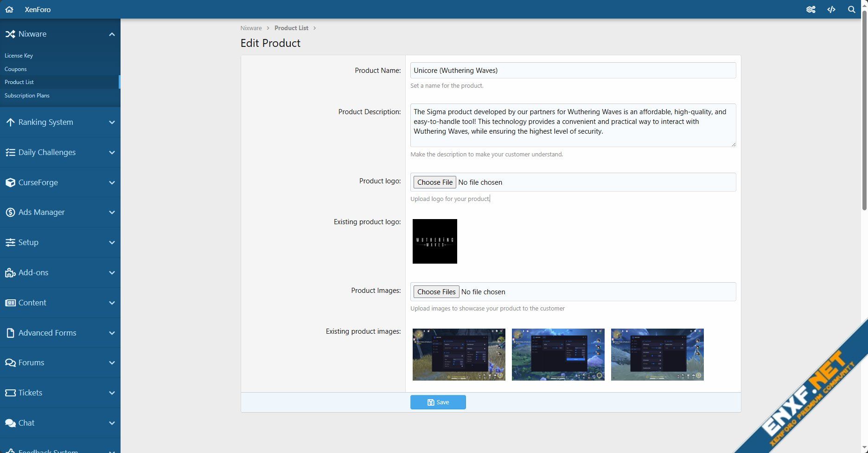Click the Chat bubbles icon
This screenshot has height=453, width=868.
pyautogui.click(x=10, y=423)
